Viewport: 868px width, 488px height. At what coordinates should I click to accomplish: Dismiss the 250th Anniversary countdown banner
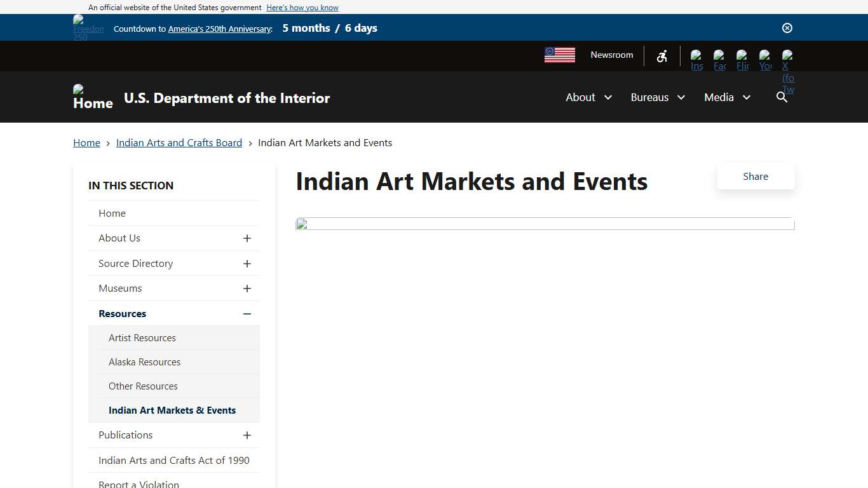[x=787, y=28]
